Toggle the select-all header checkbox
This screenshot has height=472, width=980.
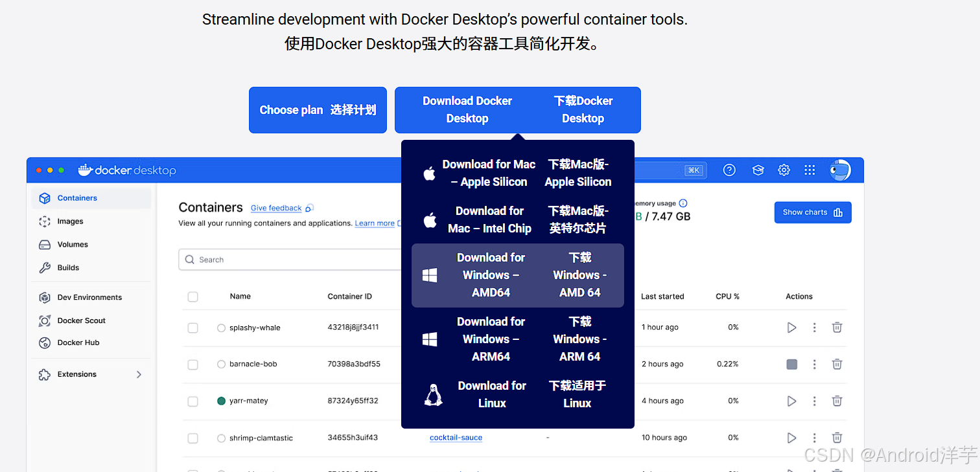pyautogui.click(x=192, y=297)
